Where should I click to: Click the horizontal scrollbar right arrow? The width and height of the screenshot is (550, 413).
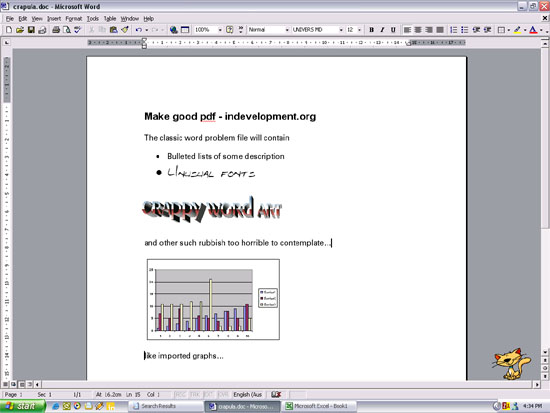(x=537, y=385)
